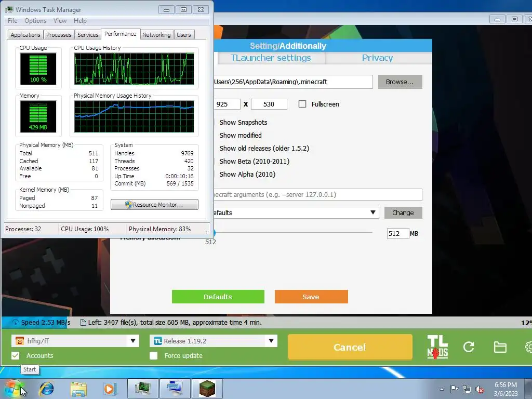Viewport: 532px width, 399px height.
Task: Launch Internet Explorer from the taskbar
Action: (x=46, y=389)
